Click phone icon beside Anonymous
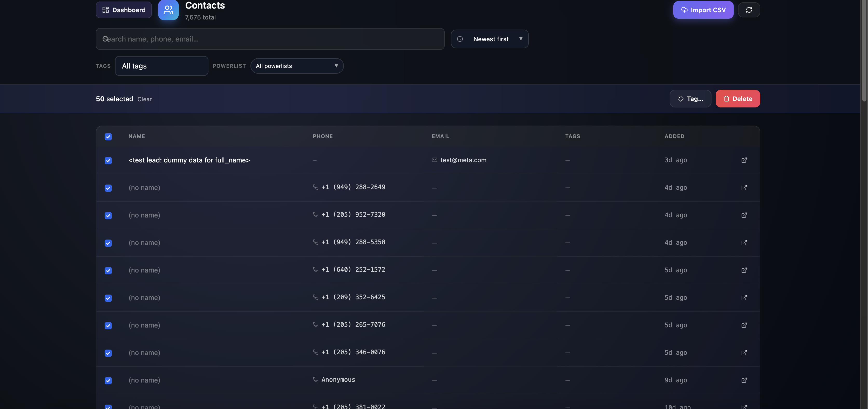 pyautogui.click(x=315, y=380)
